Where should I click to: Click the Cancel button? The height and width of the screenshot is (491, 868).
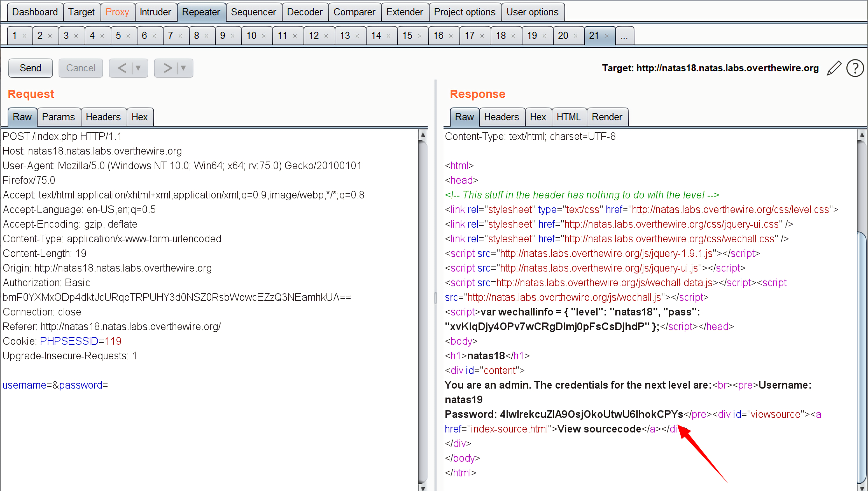[x=80, y=68]
